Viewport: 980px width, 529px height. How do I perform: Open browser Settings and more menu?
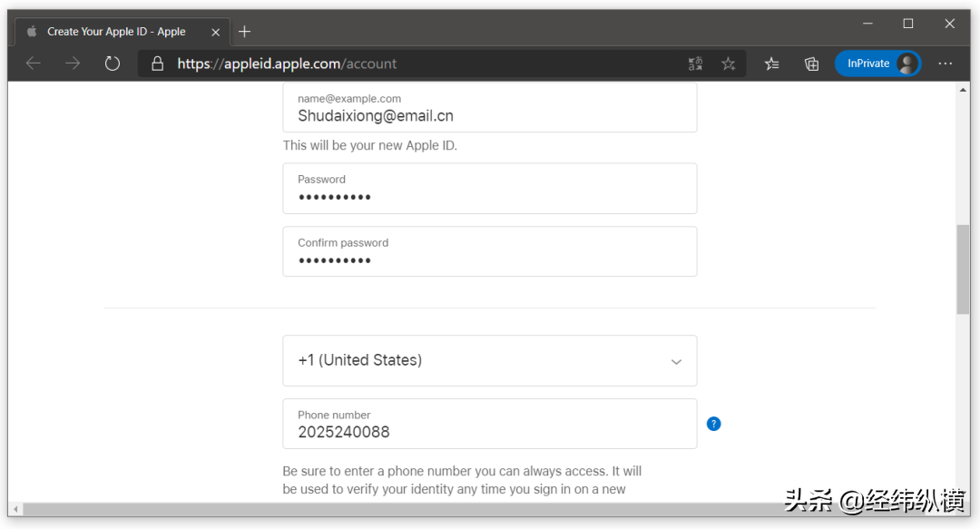coord(945,64)
